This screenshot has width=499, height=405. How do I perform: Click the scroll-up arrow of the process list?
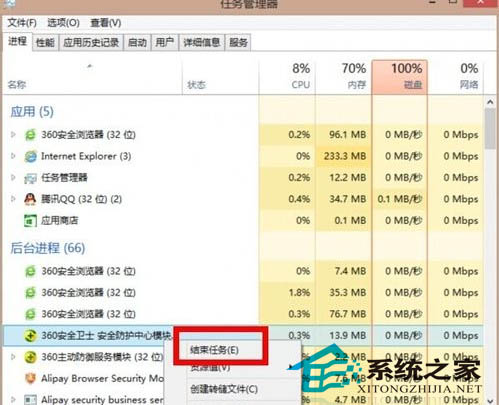(490, 102)
